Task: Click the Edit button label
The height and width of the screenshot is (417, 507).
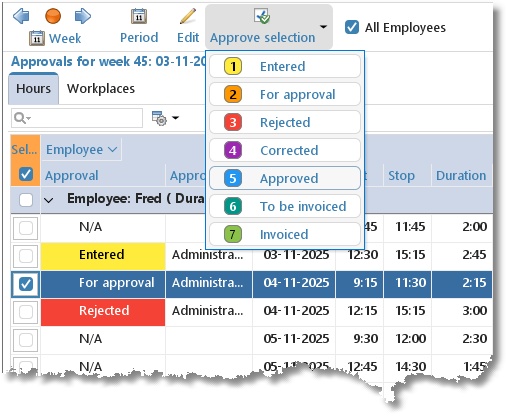Action: tap(188, 38)
